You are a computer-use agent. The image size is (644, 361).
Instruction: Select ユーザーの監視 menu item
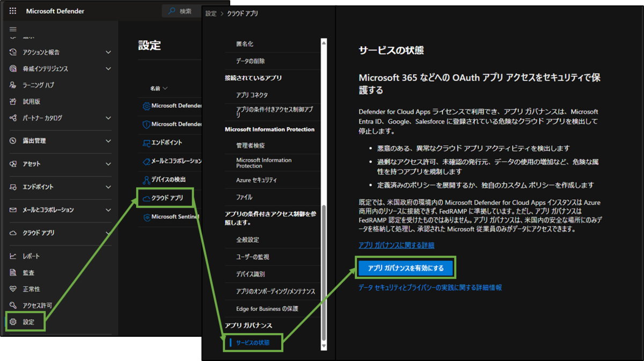(253, 257)
